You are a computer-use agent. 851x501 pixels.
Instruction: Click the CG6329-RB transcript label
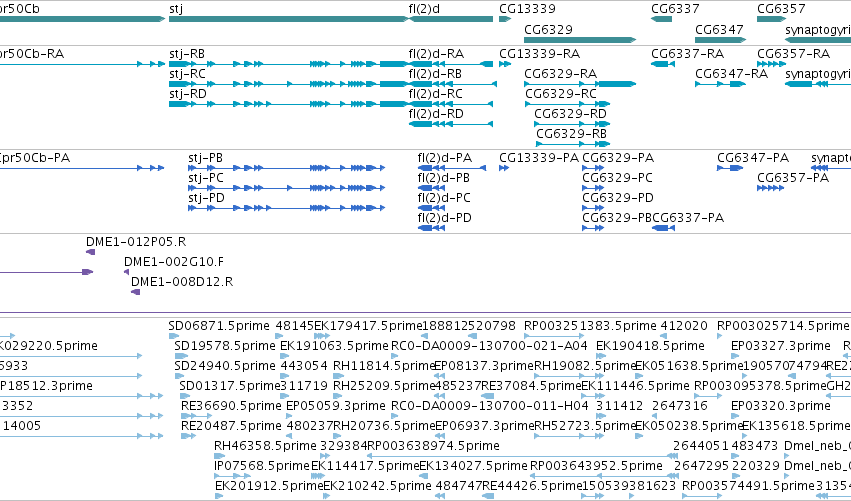click(571, 134)
